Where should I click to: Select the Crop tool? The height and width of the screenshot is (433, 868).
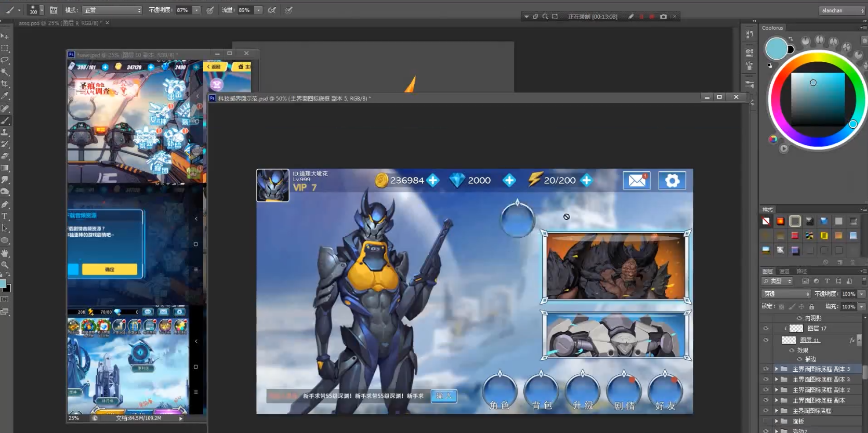(x=5, y=84)
